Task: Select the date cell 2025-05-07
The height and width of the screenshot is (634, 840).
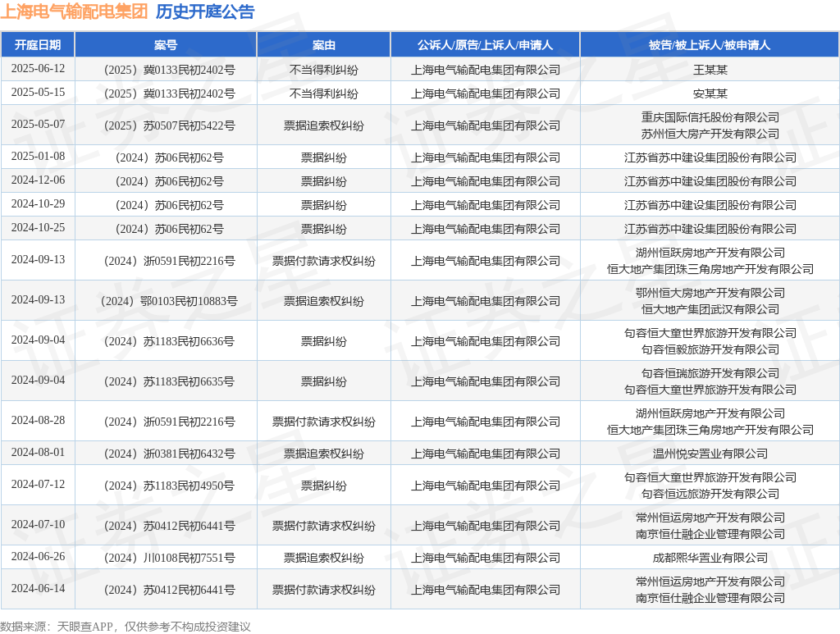Action: 38,124
